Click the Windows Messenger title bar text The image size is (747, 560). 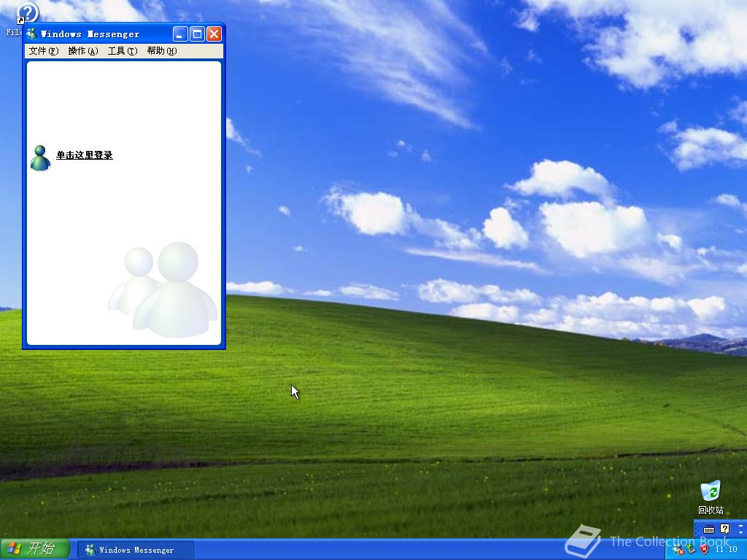(90, 34)
